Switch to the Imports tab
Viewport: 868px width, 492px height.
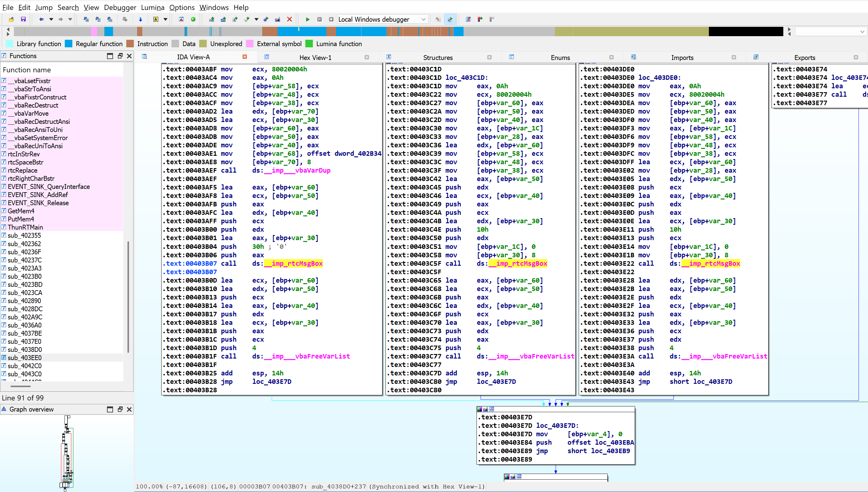click(x=682, y=58)
